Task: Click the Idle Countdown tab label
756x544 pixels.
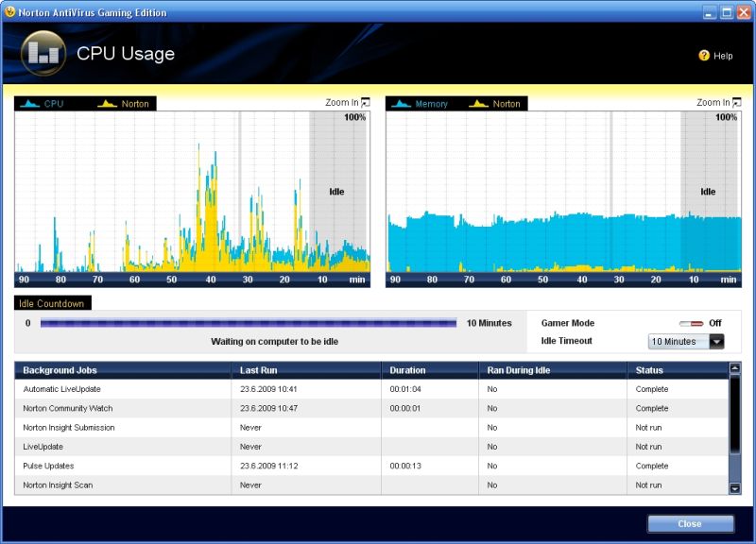Action: (x=52, y=303)
